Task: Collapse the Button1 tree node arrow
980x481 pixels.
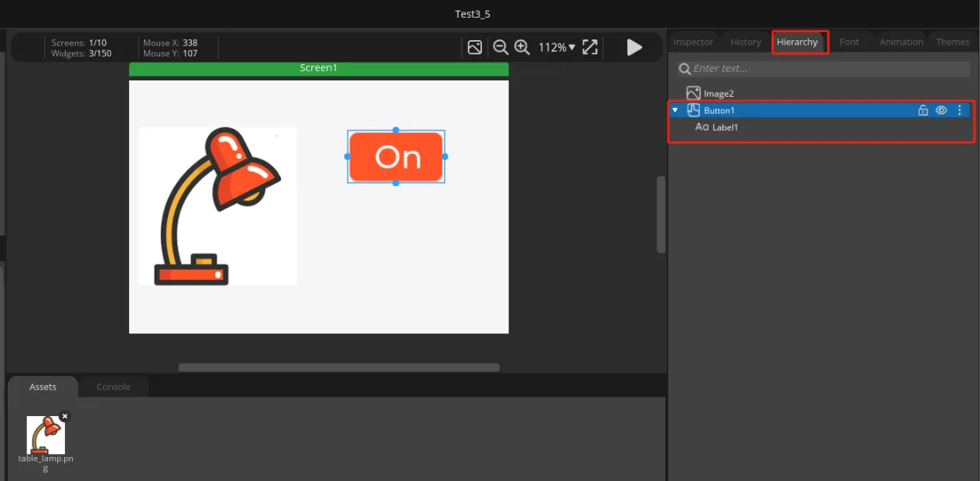Action: [675, 111]
